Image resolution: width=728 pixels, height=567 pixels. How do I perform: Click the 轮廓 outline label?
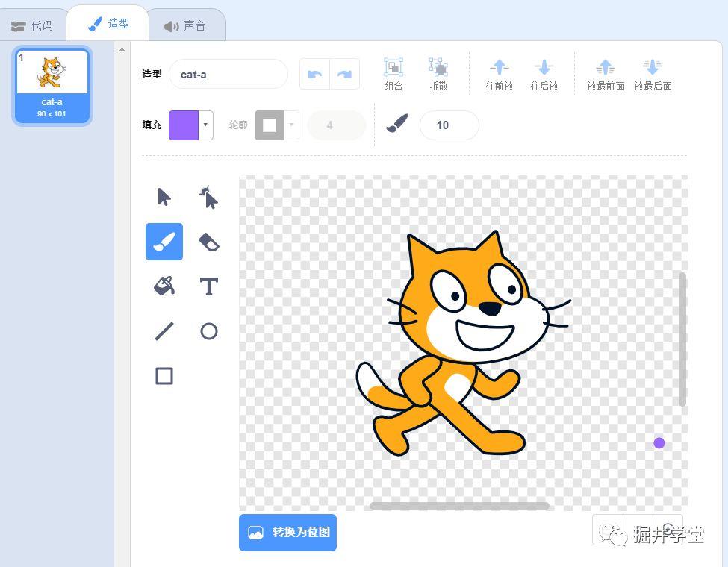(x=237, y=125)
